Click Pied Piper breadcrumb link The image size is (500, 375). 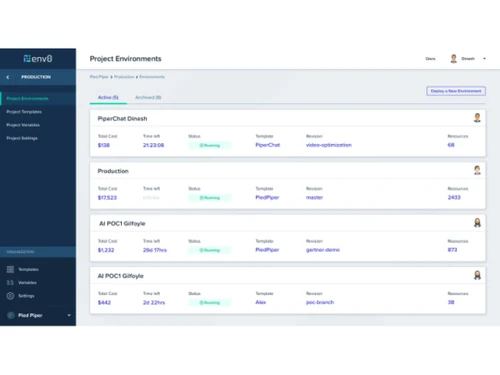[99, 77]
